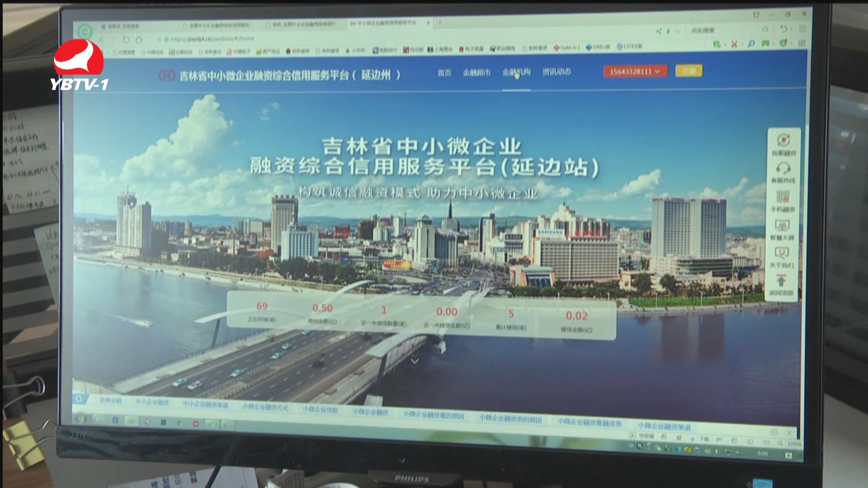This screenshot has width=868, height=488.
Task: Open the Gate.io bookmark
Action: [x=567, y=47]
